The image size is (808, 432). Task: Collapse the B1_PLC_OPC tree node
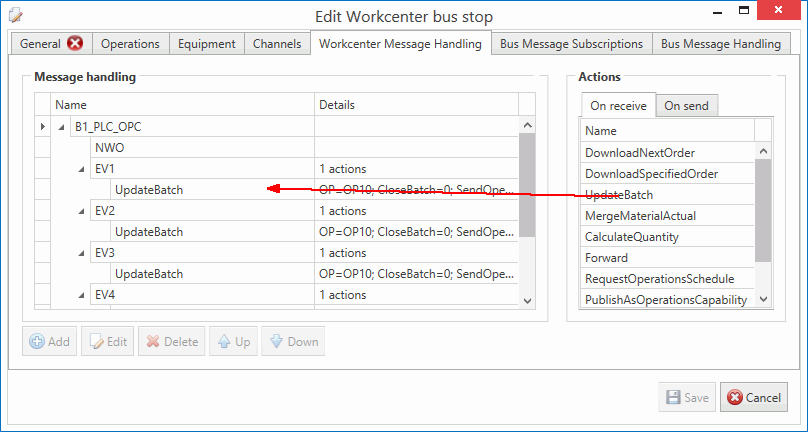coord(62,127)
